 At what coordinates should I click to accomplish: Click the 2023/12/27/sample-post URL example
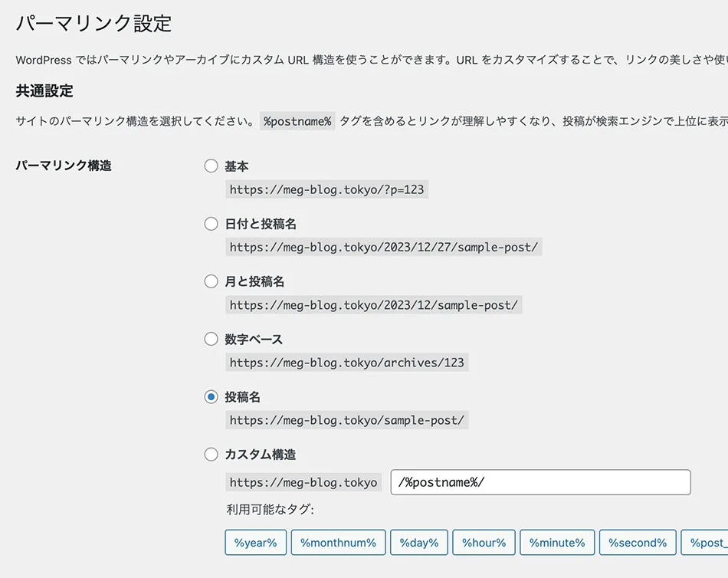coord(384,247)
